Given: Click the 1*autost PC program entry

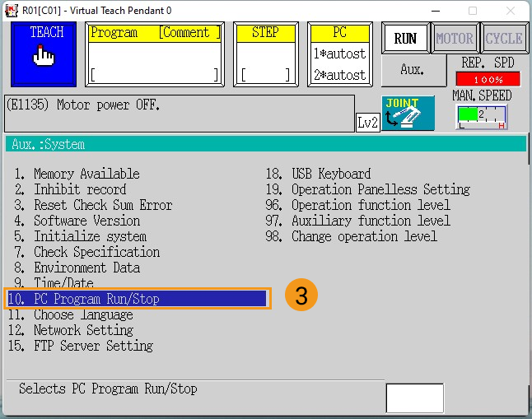Looking at the screenshot, I should [x=340, y=54].
